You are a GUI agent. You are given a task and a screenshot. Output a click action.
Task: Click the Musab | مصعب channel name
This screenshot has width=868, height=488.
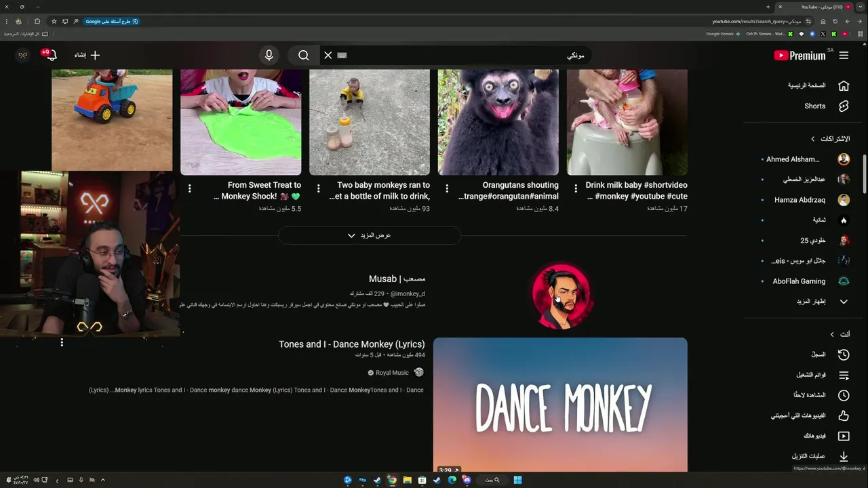click(397, 279)
